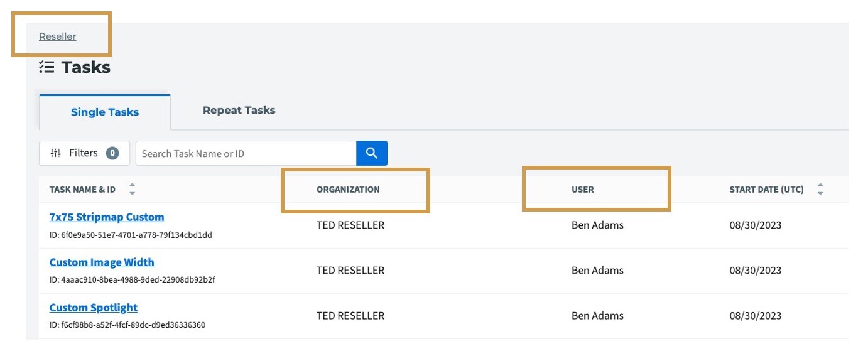Image resolution: width=868 pixels, height=356 pixels.
Task: Select the Single Tasks tab
Action: (x=105, y=112)
